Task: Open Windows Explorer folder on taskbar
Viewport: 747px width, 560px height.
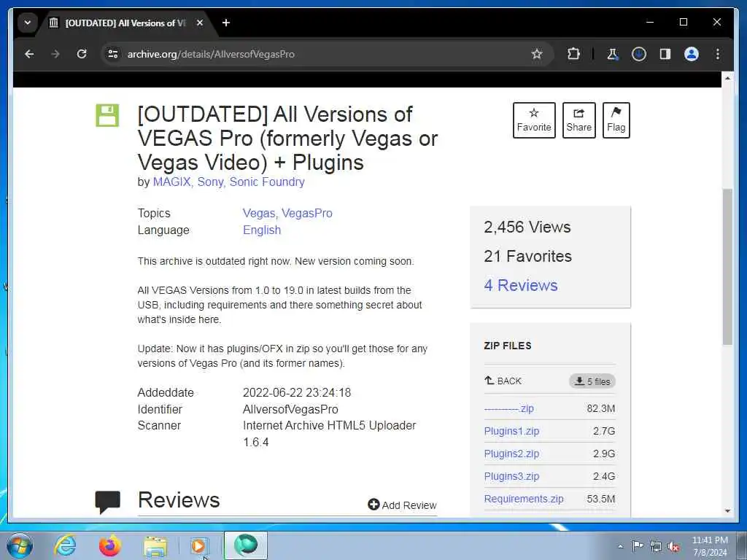Action: click(155, 546)
